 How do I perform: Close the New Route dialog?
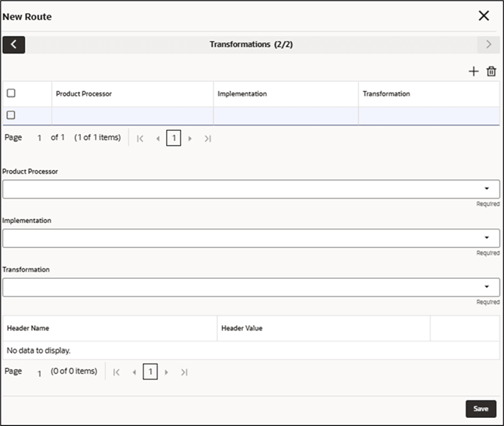tap(483, 15)
